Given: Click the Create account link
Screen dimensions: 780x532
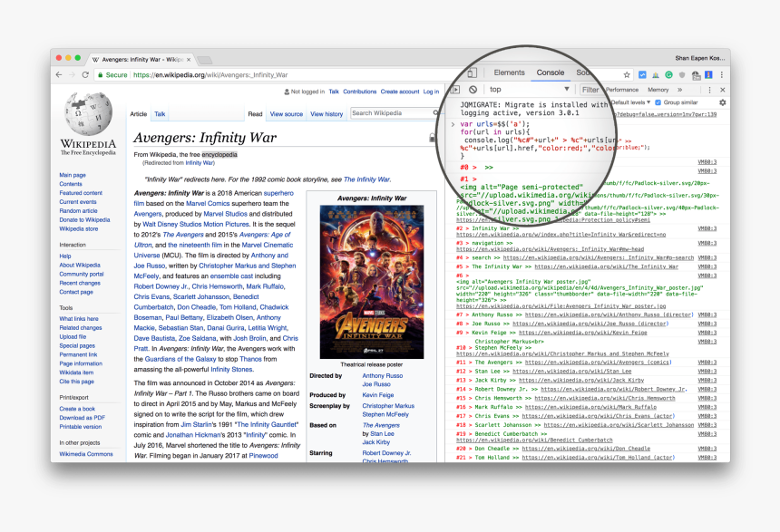Looking at the screenshot, I should click(x=400, y=92).
